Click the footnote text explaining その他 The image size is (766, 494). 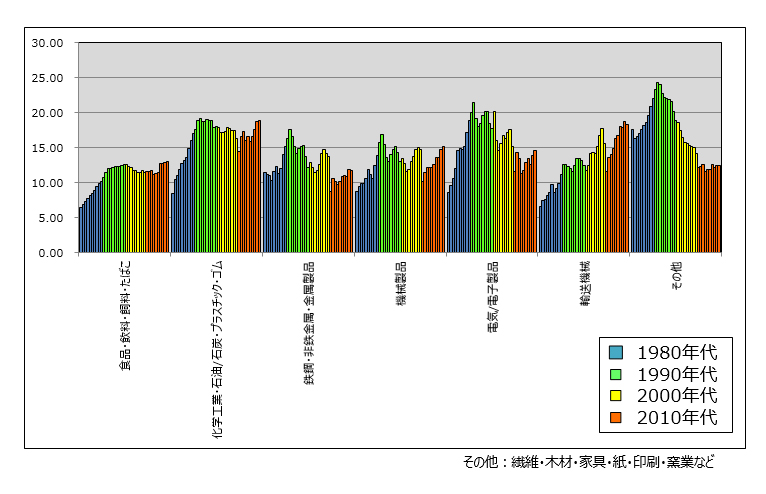589,462
